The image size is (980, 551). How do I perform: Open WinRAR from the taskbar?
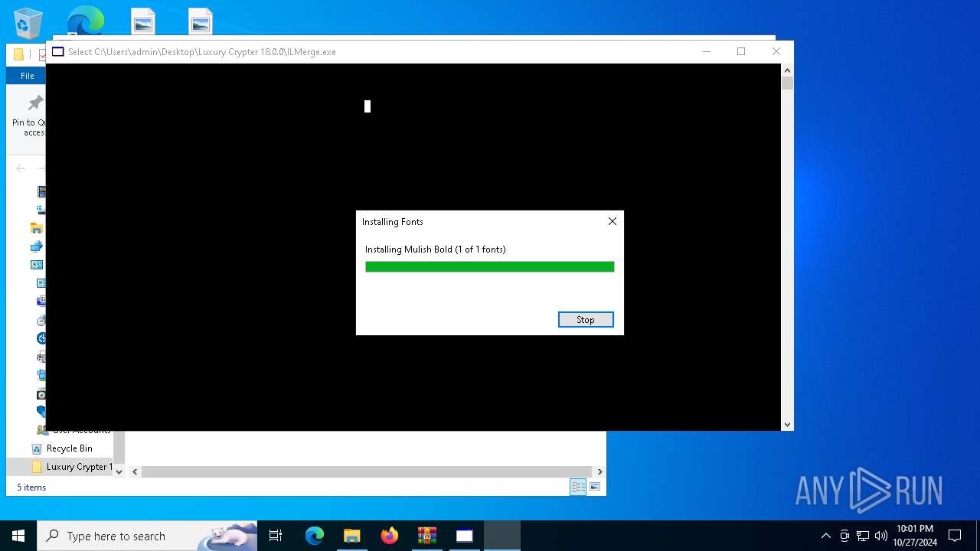coord(427,536)
